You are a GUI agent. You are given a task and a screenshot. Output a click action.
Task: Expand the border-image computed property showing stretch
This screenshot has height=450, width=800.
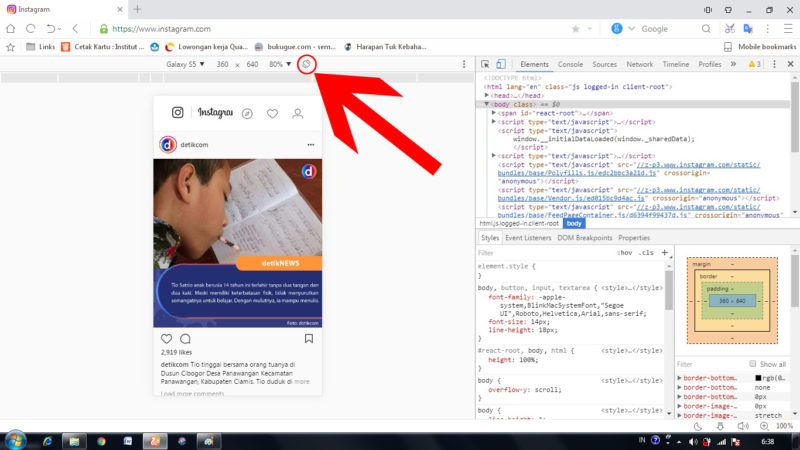pyautogui.click(x=680, y=415)
